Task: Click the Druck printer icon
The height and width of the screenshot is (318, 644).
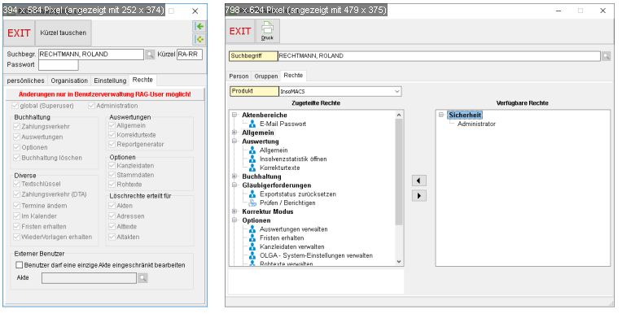Action: [x=267, y=31]
